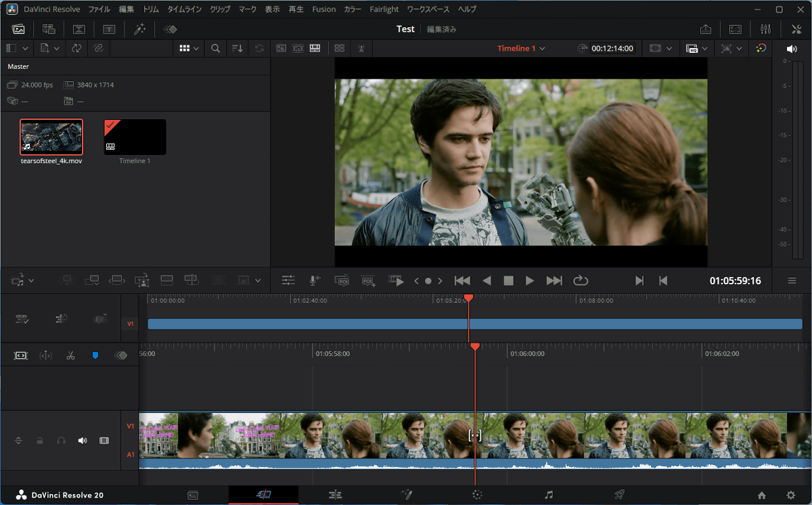
Task: Click the lower timeline playhead handle
Action: pos(475,347)
